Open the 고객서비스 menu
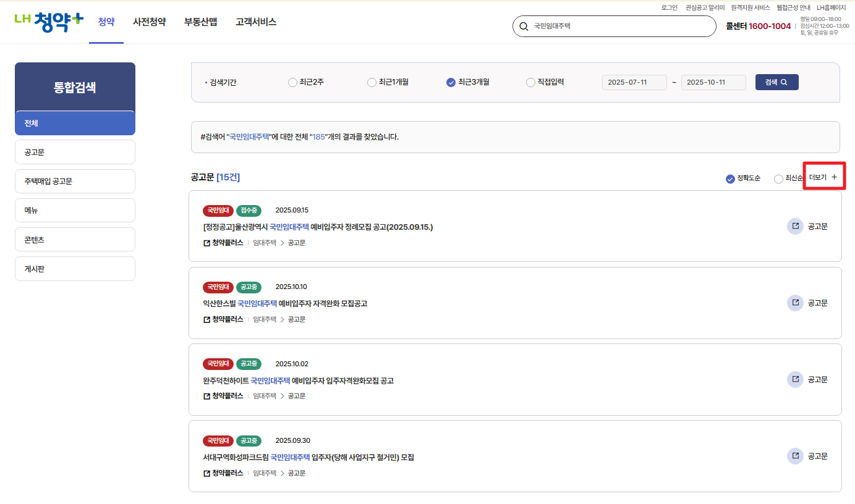The image size is (855, 504). (255, 21)
